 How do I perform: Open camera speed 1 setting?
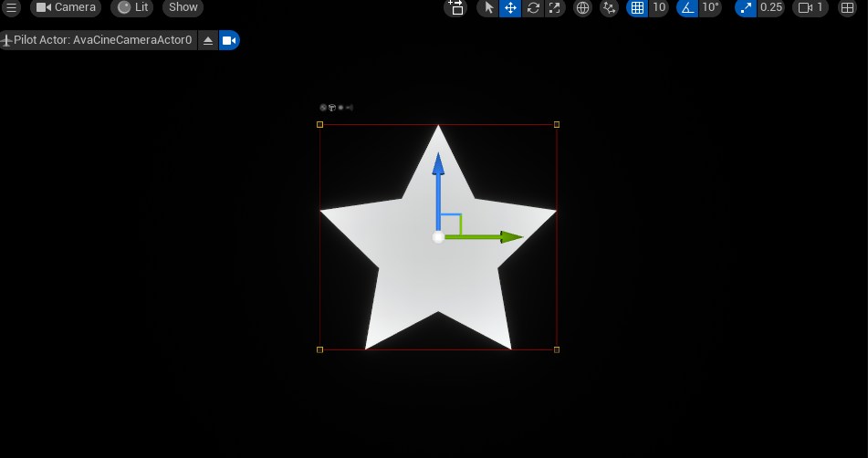coord(810,7)
